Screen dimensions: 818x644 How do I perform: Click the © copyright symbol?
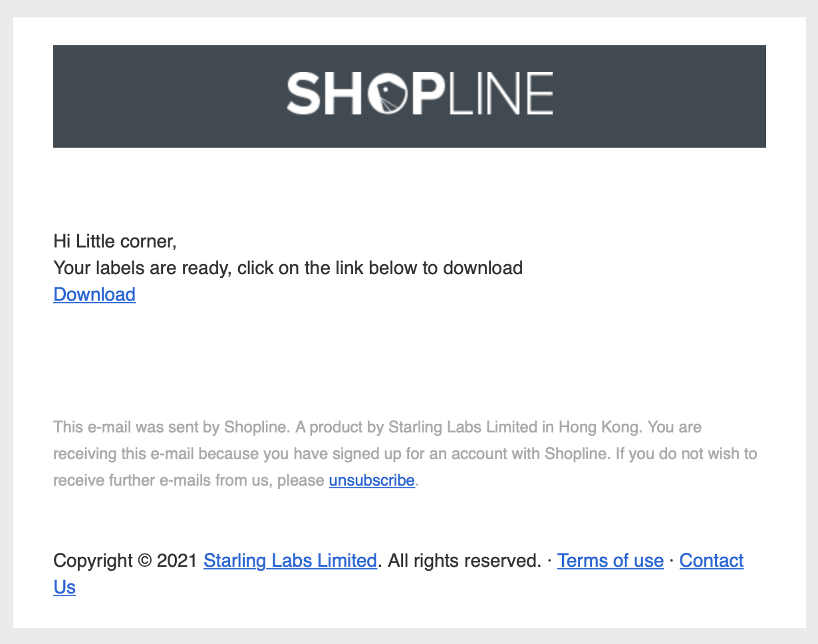tap(145, 561)
